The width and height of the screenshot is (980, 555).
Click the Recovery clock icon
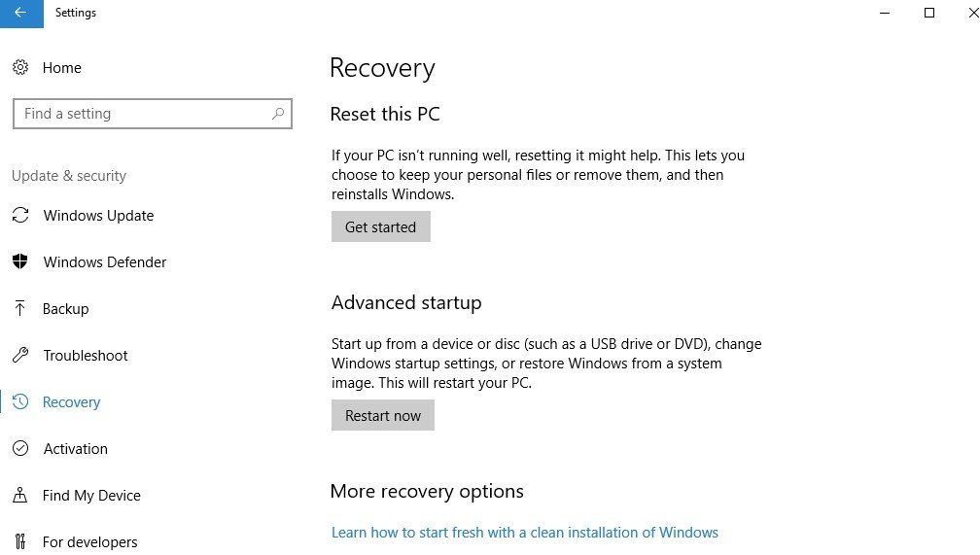(x=20, y=401)
